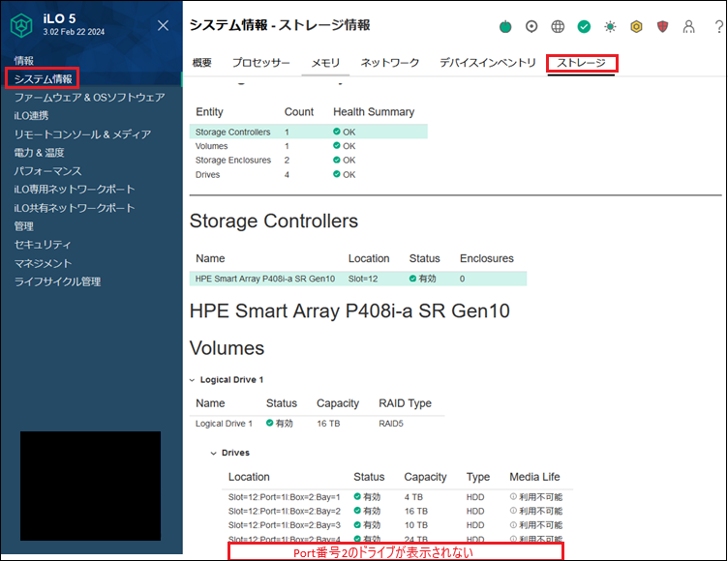Select the Storage Controllers summary row
The width and height of the screenshot is (728, 561).
pos(308,132)
